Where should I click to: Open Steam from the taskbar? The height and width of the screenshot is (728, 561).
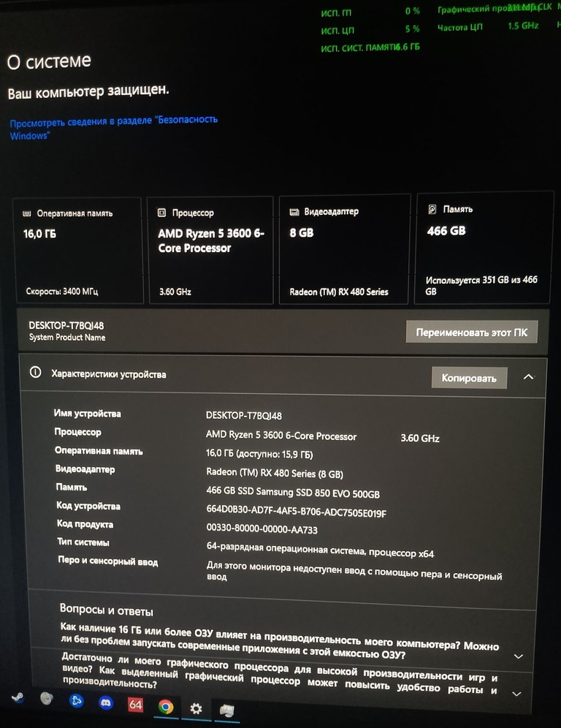click(x=18, y=698)
